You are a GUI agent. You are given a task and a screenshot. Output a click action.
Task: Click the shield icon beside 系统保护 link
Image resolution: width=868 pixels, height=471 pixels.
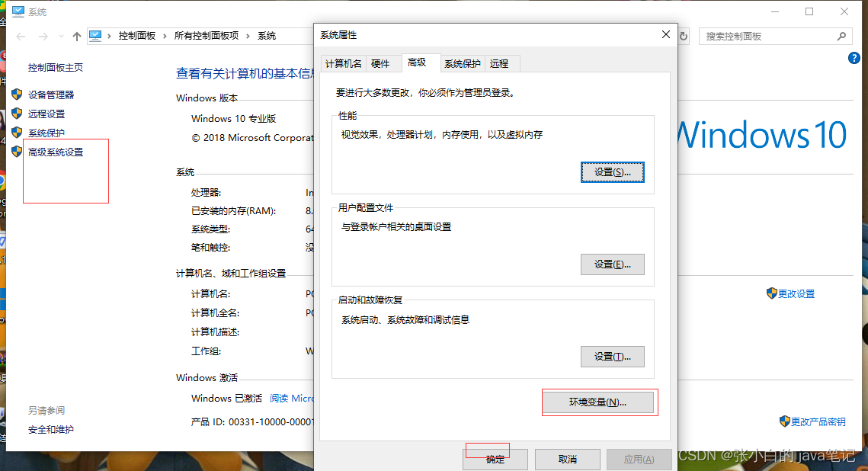point(18,133)
